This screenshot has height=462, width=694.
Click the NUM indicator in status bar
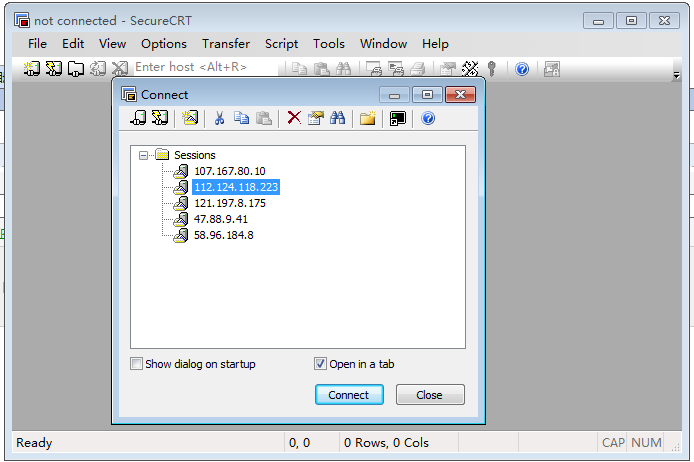tap(646, 443)
